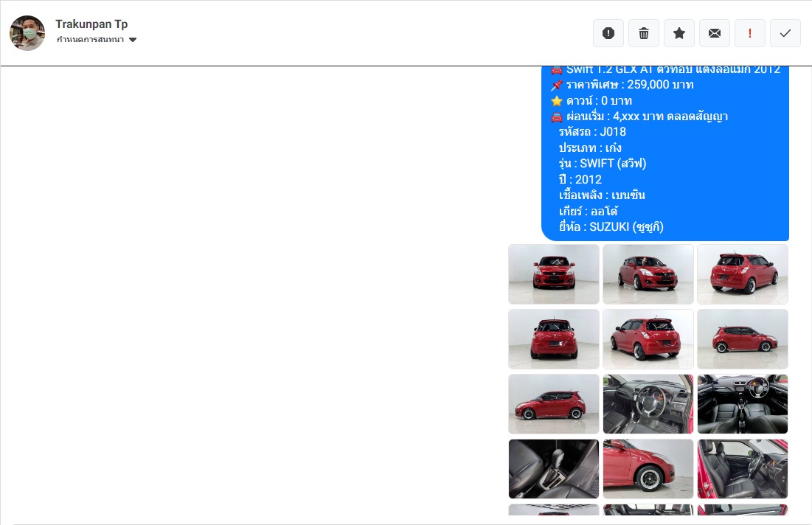
Task: Open the steering wheel dashboard interior photo
Action: (648, 404)
